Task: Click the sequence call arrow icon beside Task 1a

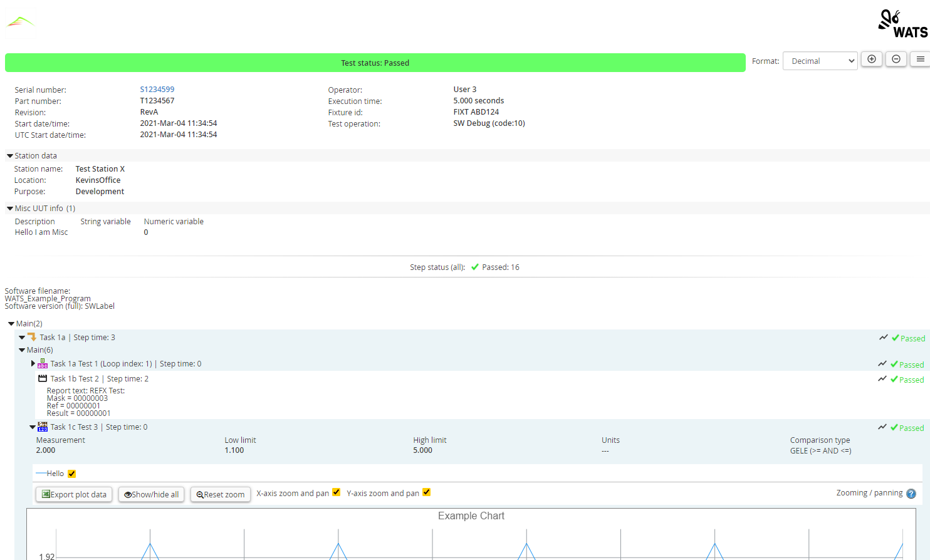Action: point(32,336)
